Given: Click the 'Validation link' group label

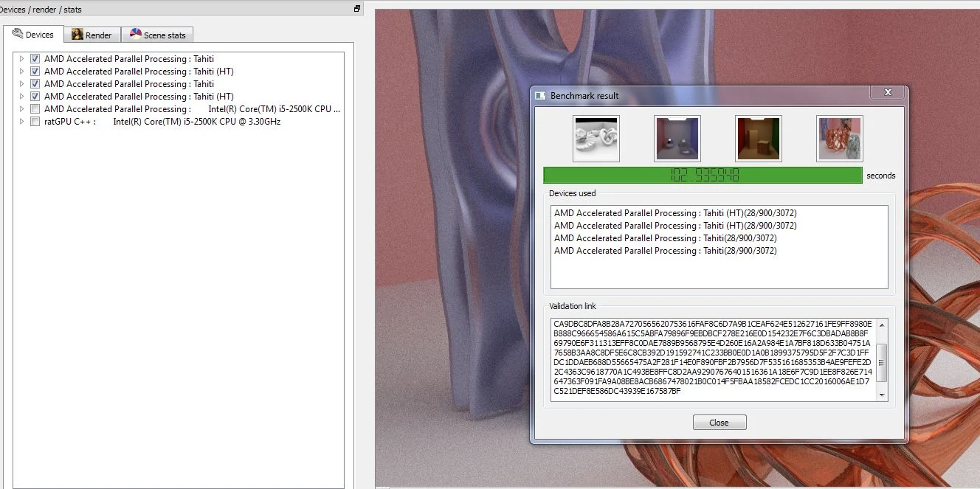Looking at the screenshot, I should 573,306.
